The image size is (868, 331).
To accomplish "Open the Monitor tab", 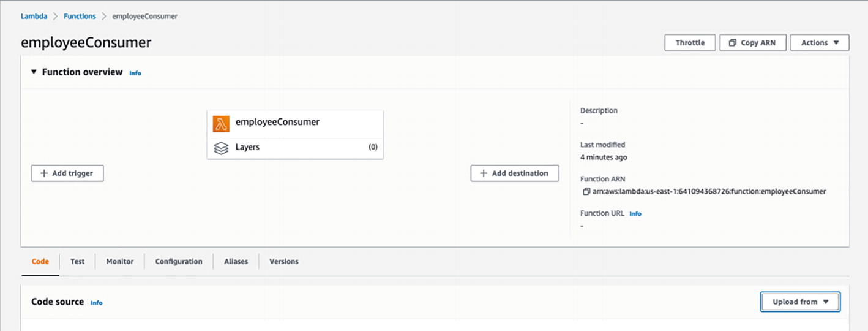I will pos(120,262).
